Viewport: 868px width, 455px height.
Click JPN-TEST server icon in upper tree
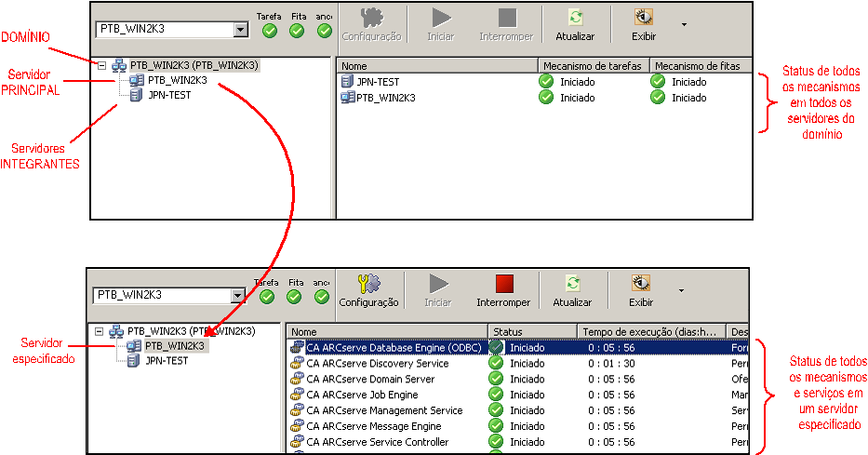coord(136,95)
